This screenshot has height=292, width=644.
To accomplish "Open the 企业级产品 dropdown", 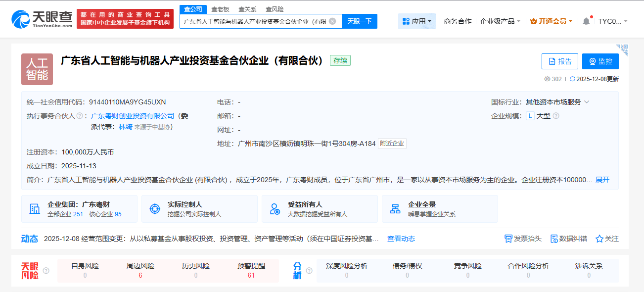I will tap(500, 21).
